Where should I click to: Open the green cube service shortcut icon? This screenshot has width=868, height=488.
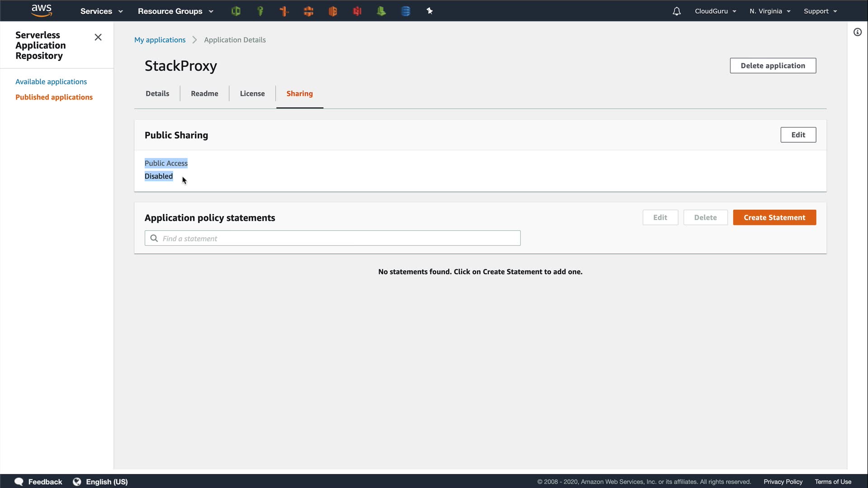coord(236,11)
